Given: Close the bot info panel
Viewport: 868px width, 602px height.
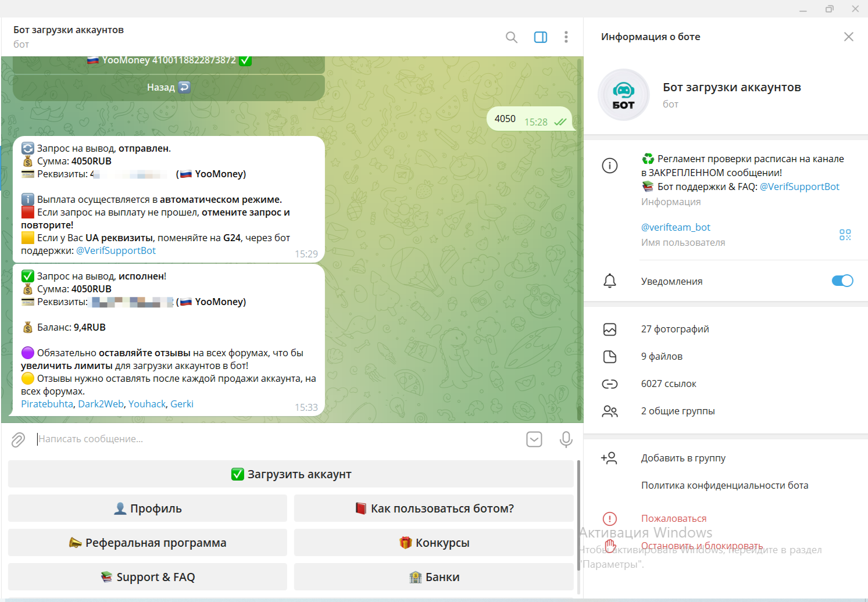Looking at the screenshot, I should [848, 37].
